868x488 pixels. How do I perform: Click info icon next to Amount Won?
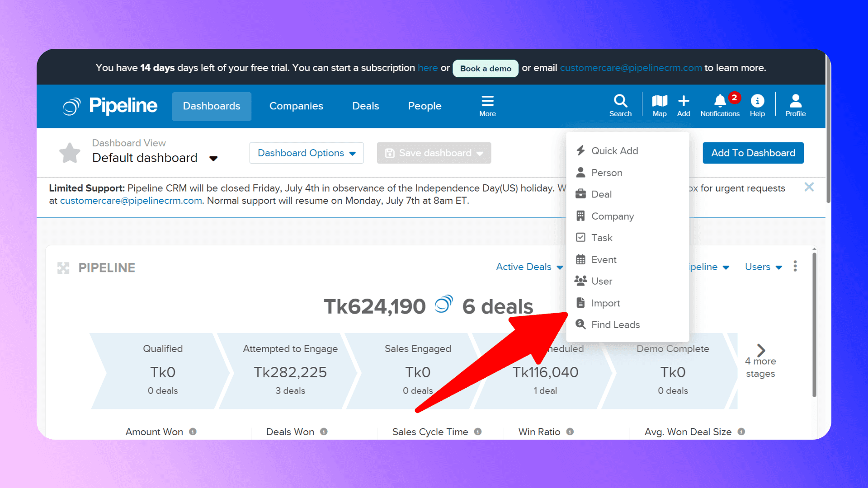point(193,432)
